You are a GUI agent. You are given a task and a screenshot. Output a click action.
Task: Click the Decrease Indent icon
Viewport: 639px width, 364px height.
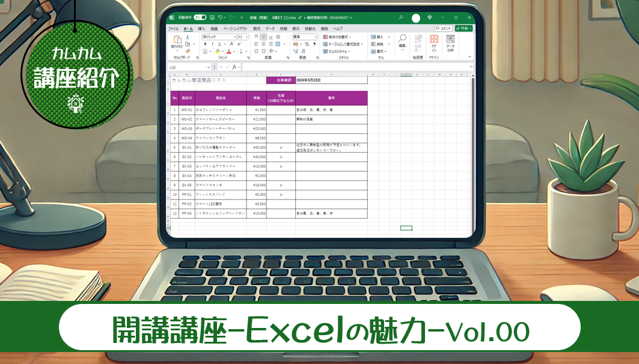(256, 51)
